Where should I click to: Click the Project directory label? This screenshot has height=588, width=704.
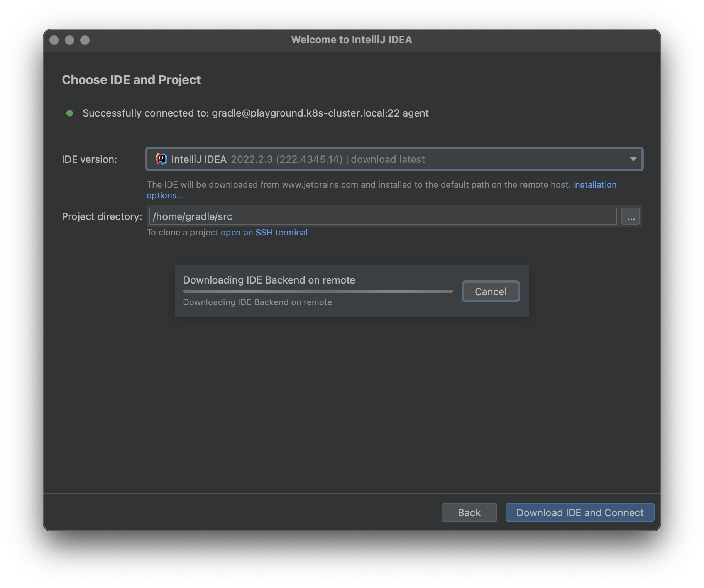click(102, 216)
